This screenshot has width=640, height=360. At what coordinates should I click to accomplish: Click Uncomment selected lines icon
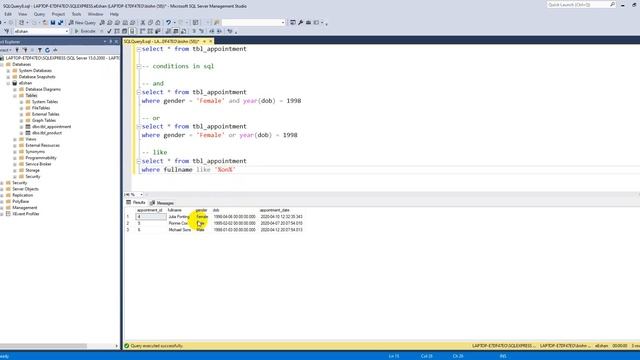tap(202, 31)
